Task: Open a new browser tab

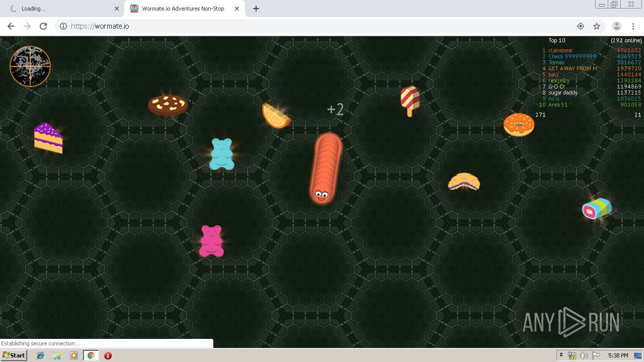Action: (256, 9)
